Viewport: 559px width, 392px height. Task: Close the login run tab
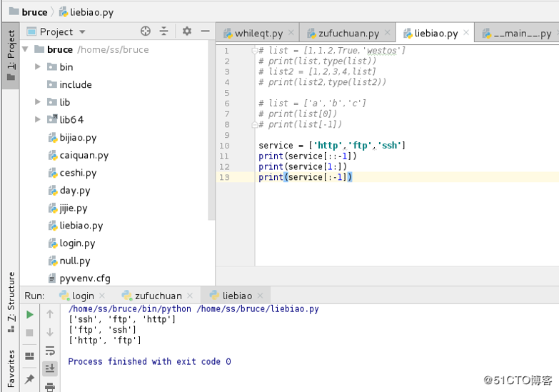(102, 296)
